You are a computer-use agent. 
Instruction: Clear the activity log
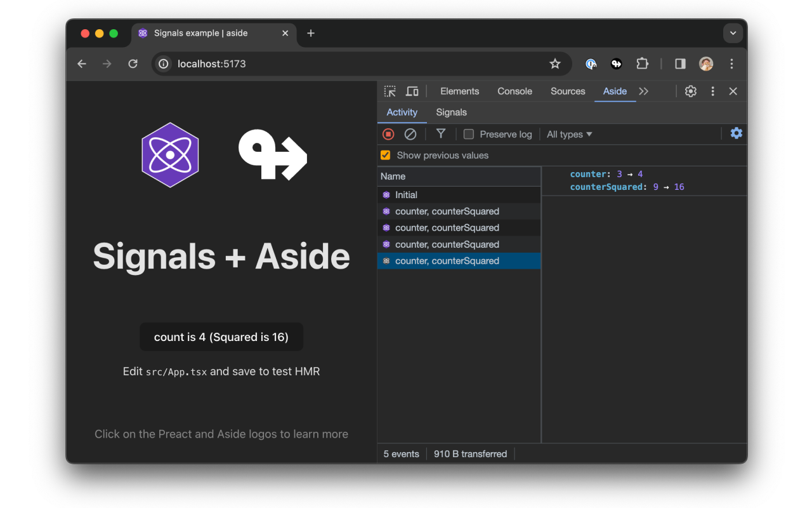(x=410, y=134)
